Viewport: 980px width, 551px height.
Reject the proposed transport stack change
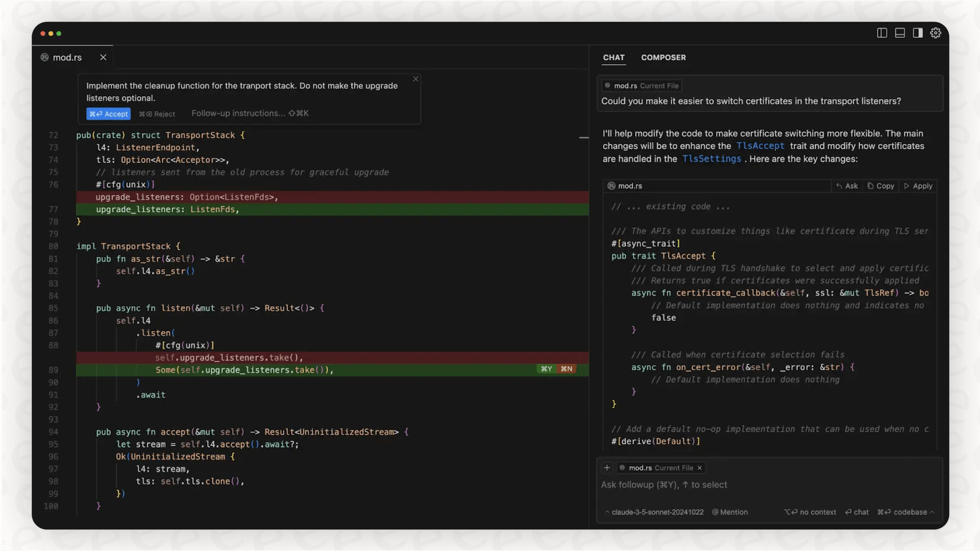(157, 114)
